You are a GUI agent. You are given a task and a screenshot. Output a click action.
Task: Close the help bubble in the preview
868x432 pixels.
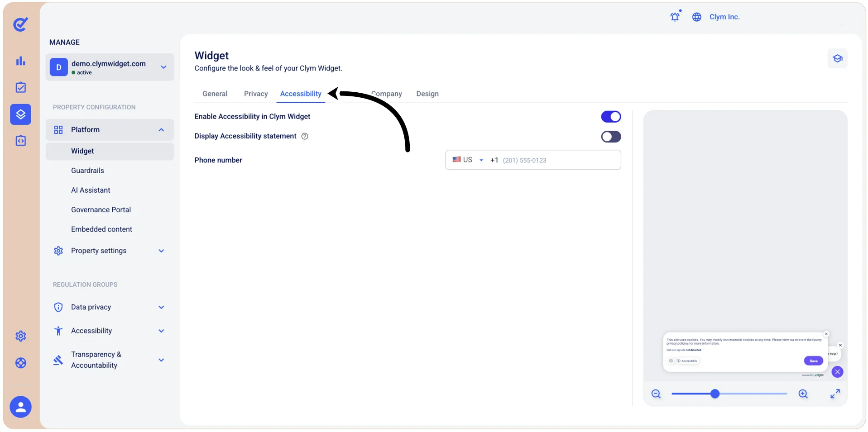point(840,345)
